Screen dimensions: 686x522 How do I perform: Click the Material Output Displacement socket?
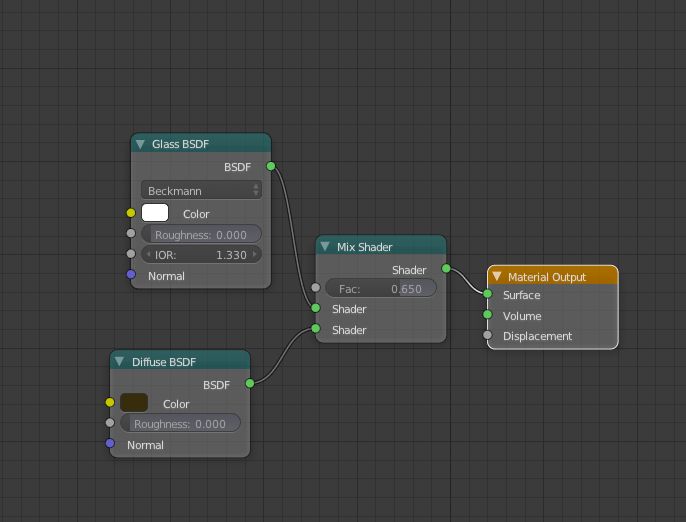pos(487,335)
